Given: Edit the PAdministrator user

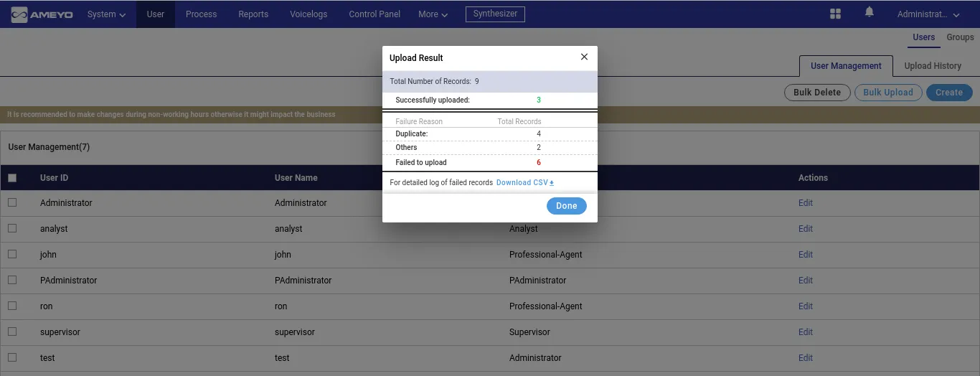Looking at the screenshot, I should (x=806, y=281).
